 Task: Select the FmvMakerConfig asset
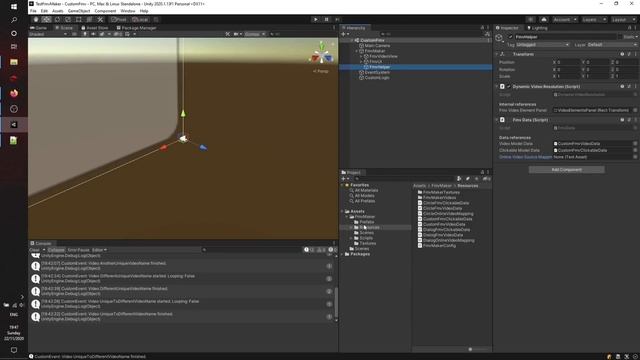click(x=436, y=246)
